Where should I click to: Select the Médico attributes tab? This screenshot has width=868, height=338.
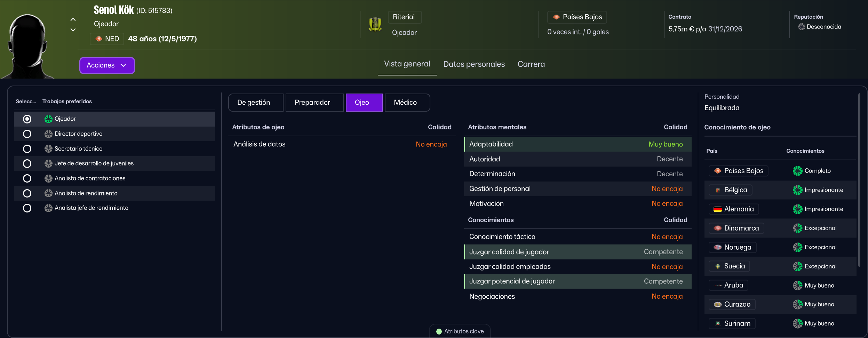tap(407, 103)
